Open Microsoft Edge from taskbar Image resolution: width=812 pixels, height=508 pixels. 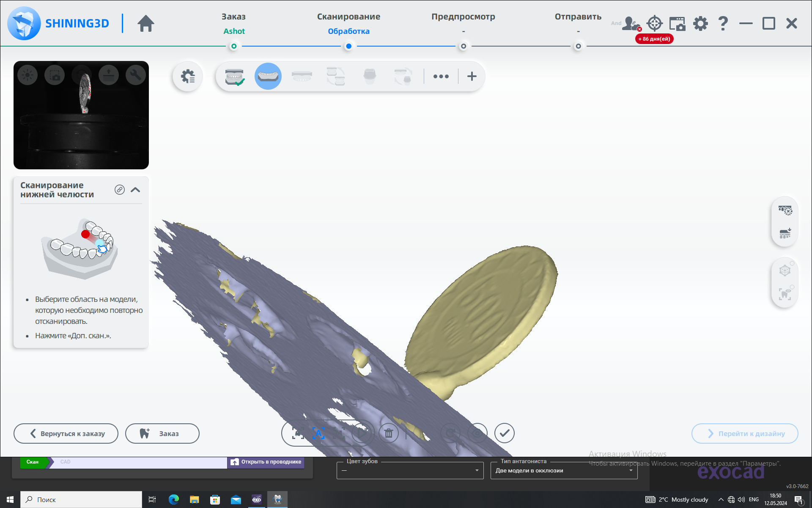point(173,500)
